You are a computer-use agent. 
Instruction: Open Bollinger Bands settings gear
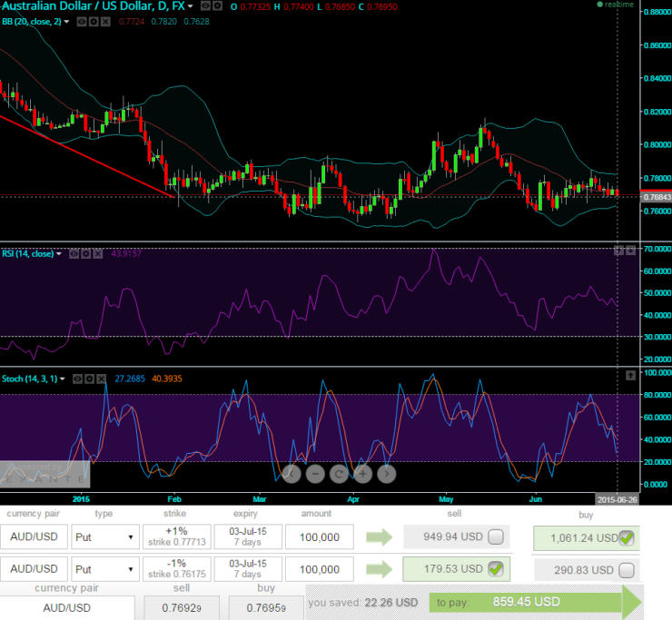(94, 21)
